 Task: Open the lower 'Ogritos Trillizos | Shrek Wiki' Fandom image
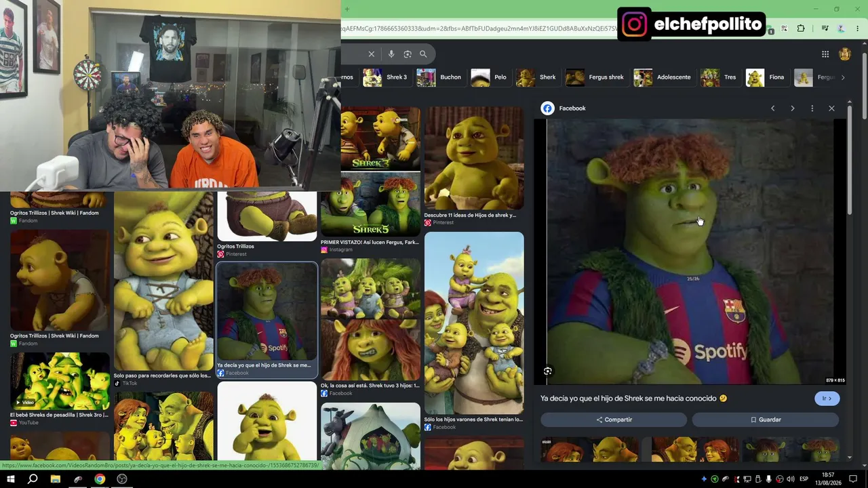pos(60,280)
